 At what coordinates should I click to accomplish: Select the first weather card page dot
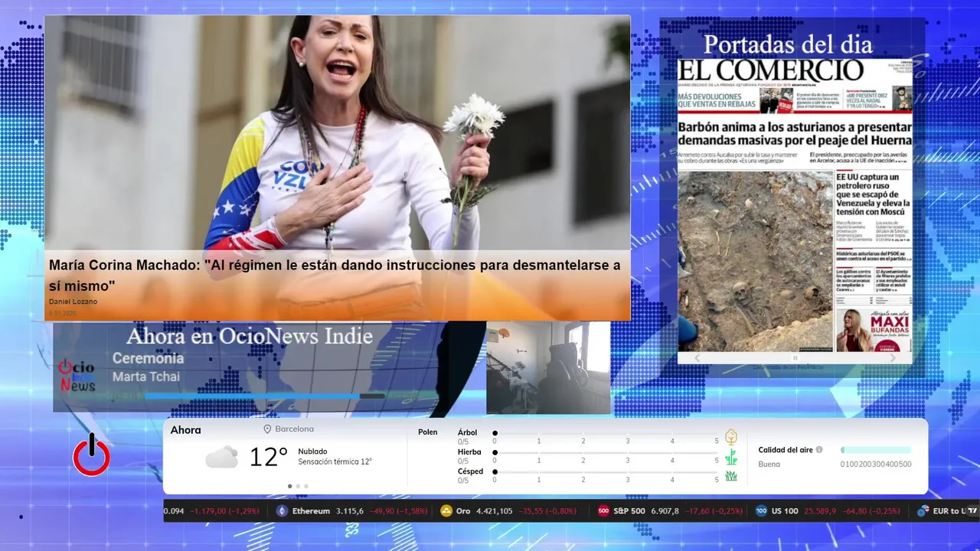pos(289,486)
